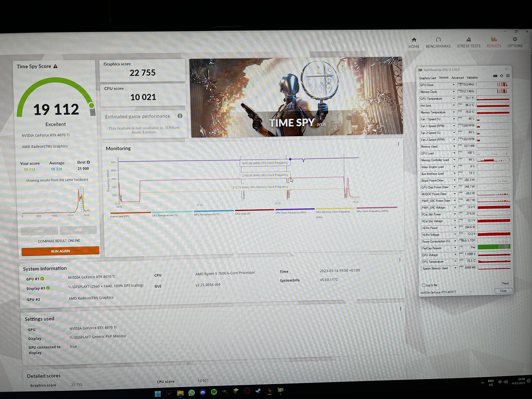The image size is (532, 399).
Task: Open GPU Load sensor dropdown
Action: [x=454, y=153]
